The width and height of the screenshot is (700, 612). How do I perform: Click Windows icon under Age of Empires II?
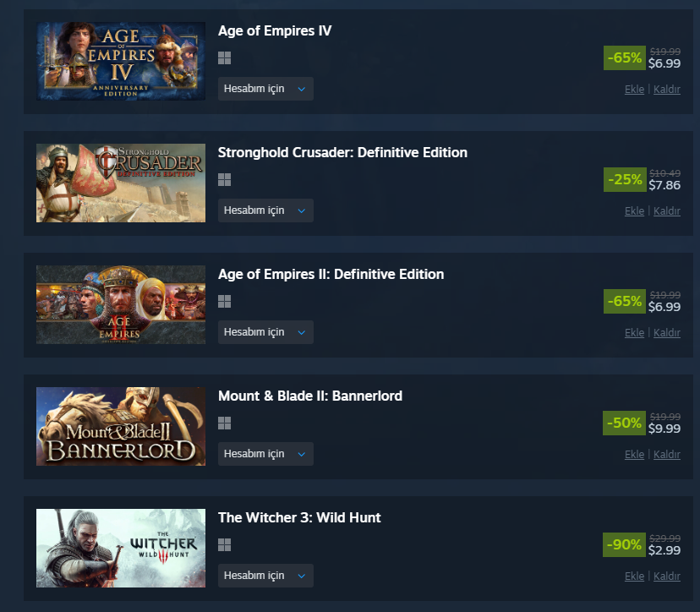[224, 301]
